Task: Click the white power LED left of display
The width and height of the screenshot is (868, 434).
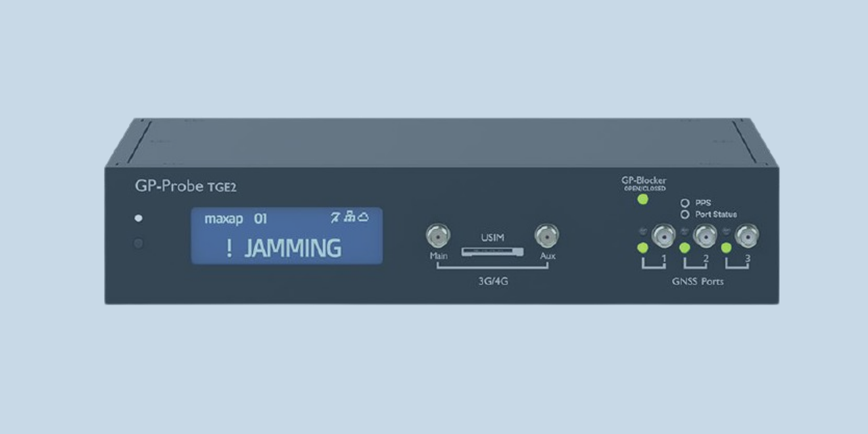Action: pyautogui.click(x=138, y=218)
